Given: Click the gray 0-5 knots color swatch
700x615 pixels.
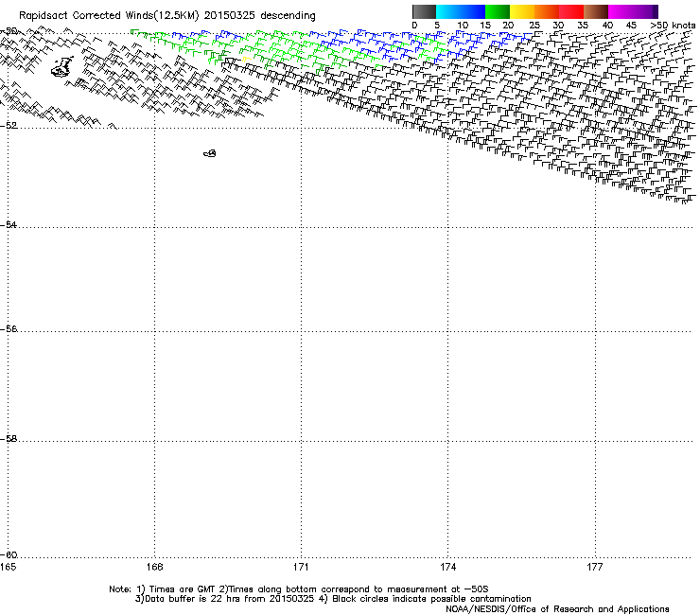Looking at the screenshot, I should 424,11.
